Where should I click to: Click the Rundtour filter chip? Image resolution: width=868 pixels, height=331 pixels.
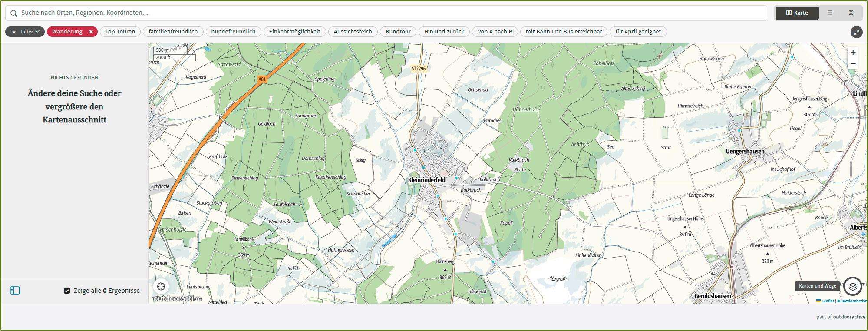tap(398, 32)
